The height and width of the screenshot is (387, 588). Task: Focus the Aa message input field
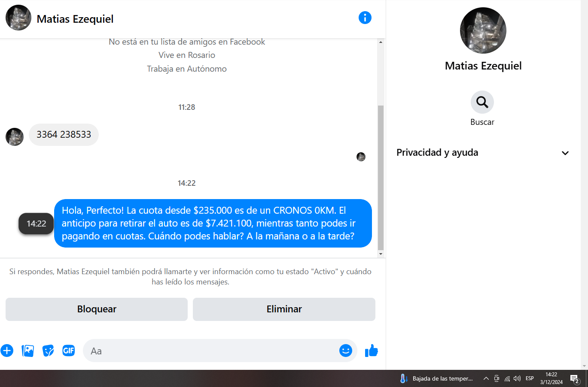coord(210,351)
